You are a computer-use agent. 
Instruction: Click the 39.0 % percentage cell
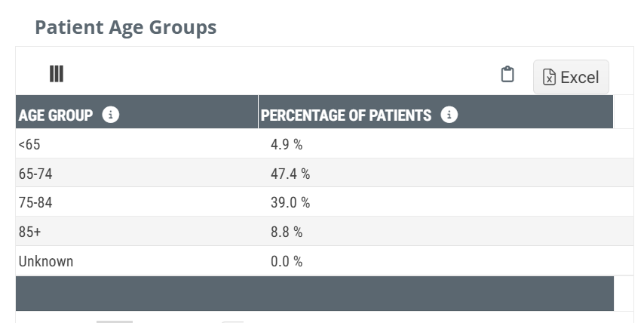pyautogui.click(x=290, y=203)
